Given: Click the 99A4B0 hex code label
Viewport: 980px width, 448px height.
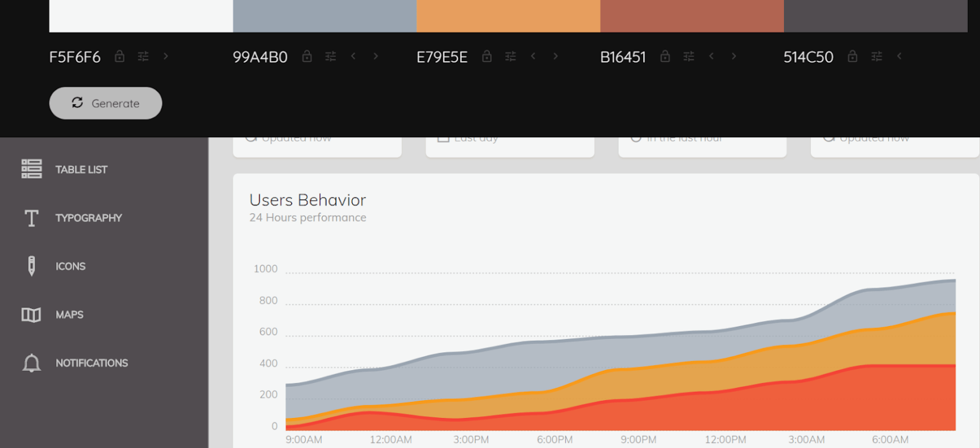Looking at the screenshot, I should [260, 57].
